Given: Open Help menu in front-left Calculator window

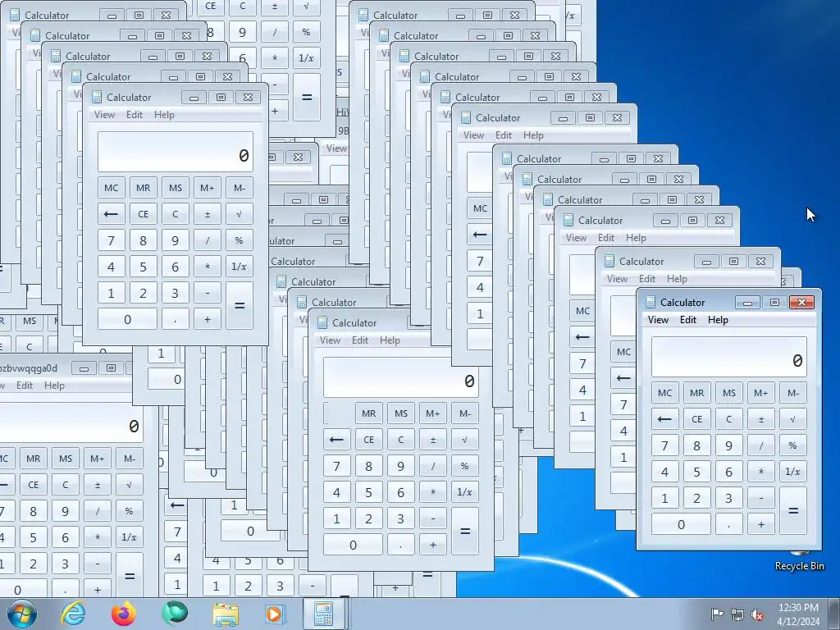Looking at the screenshot, I should point(164,115).
